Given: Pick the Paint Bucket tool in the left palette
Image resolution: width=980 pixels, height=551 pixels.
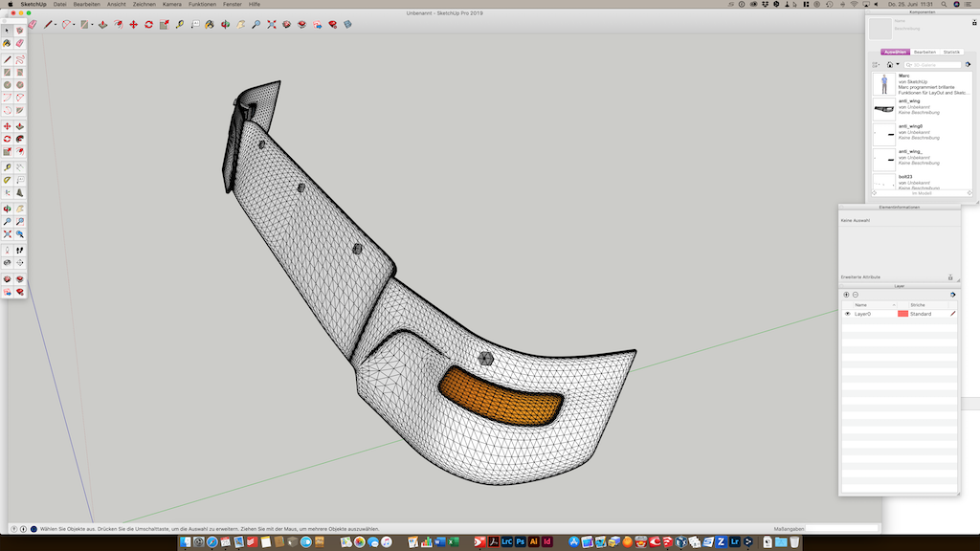Looking at the screenshot, I should [x=8, y=43].
